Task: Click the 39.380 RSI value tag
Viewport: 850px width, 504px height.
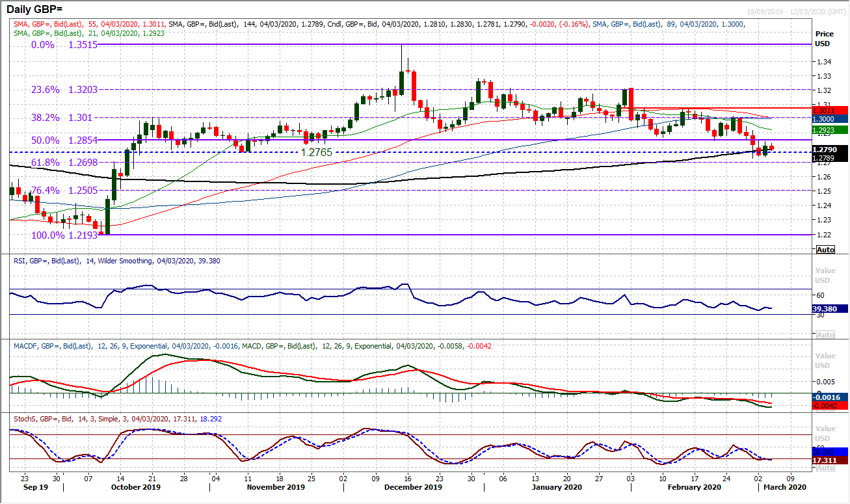Action: pyautogui.click(x=830, y=310)
